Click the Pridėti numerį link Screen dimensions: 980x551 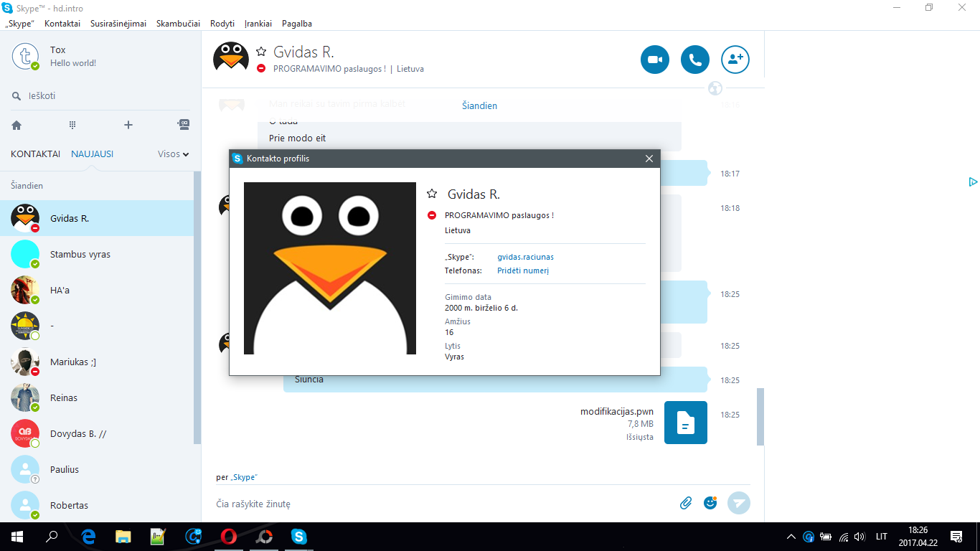pyautogui.click(x=523, y=270)
